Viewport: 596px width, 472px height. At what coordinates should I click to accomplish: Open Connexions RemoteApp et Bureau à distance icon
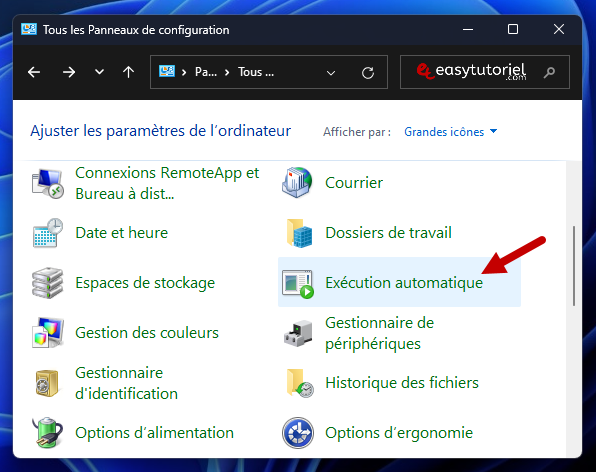(x=47, y=184)
